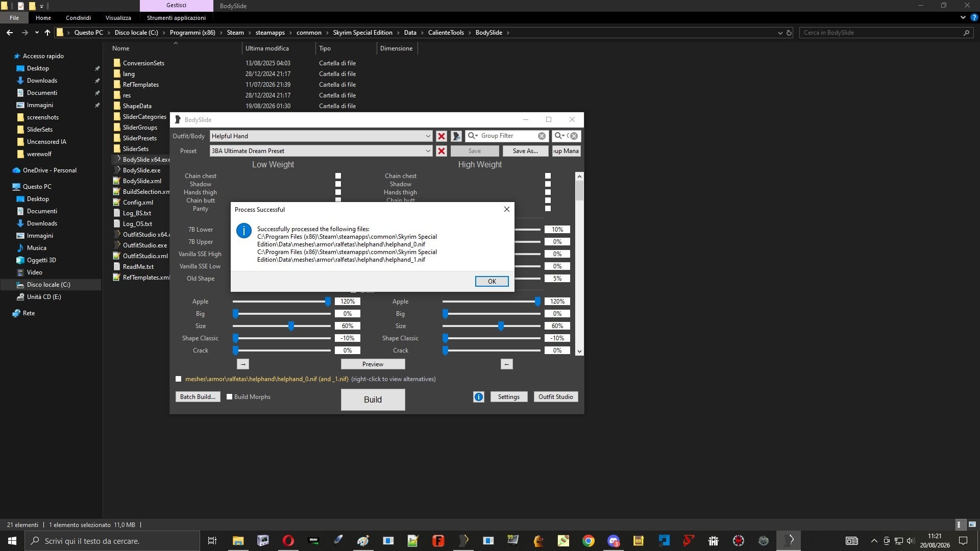Expand the breadcrumb chevron after CalienteTools
The image size is (980, 551).
[470, 33]
